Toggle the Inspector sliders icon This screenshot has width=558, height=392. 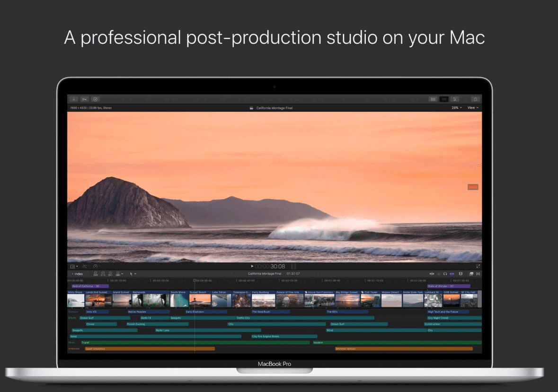pos(455,99)
